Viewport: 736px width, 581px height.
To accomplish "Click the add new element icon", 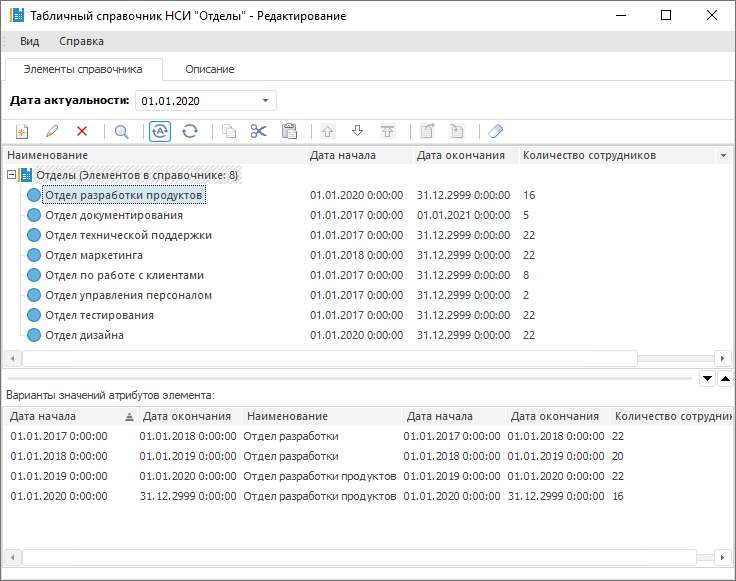I will point(21,131).
